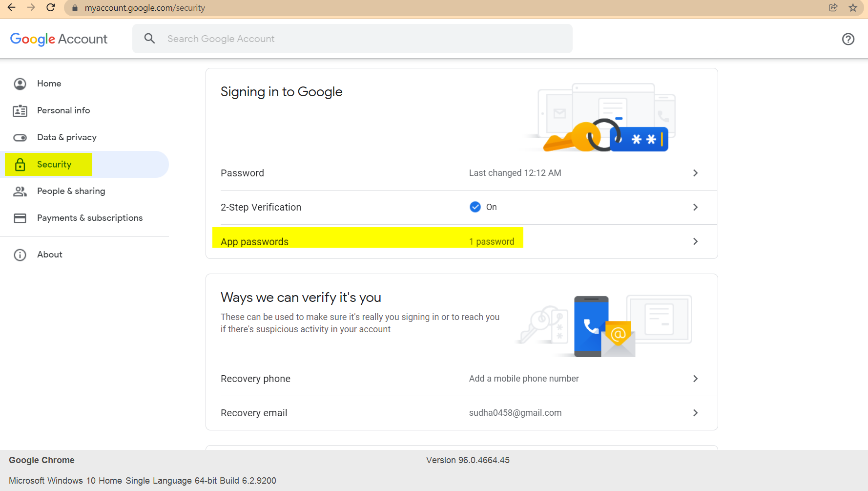Open 2-Step Verification settings
Image resolution: width=868 pixels, height=491 pixels.
(461, 207)
